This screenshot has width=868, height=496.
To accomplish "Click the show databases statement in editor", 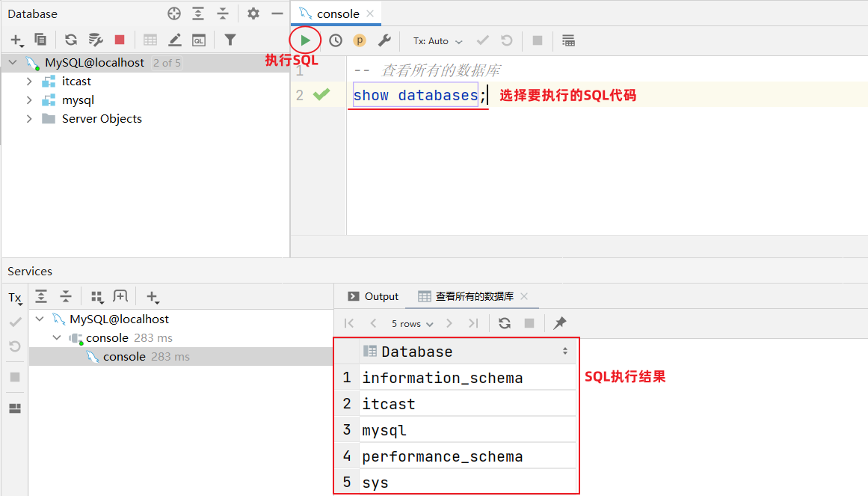I will [415, 95].
